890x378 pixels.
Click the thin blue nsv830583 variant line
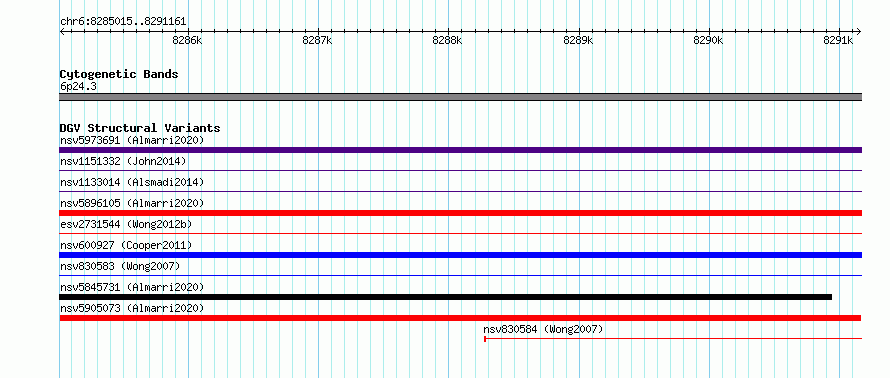click(x=460, y=275)
